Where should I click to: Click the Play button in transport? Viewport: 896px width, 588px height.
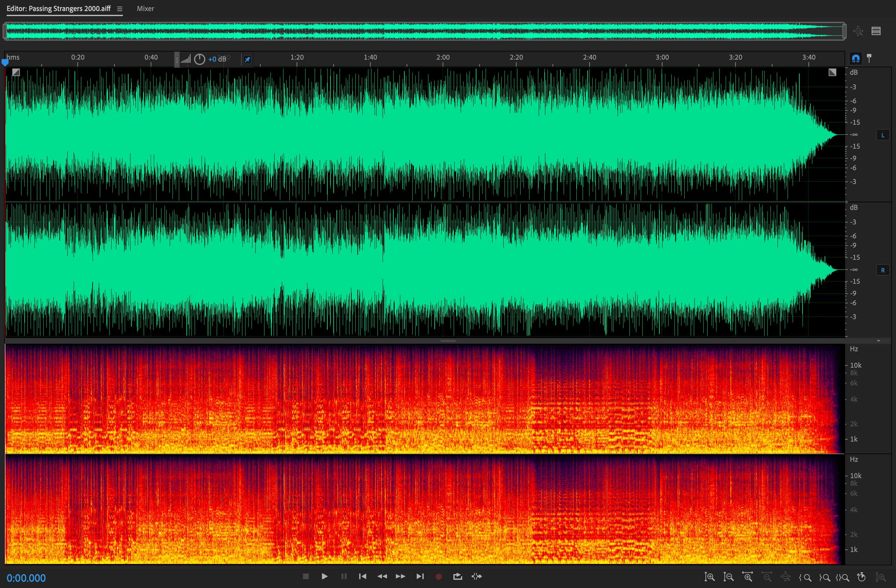click(324, 576)
